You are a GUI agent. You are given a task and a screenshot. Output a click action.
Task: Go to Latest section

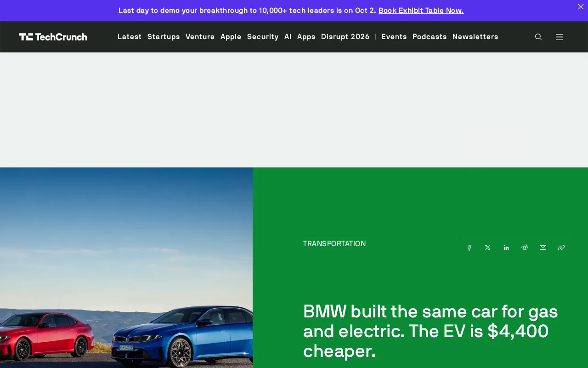[130, 37]
